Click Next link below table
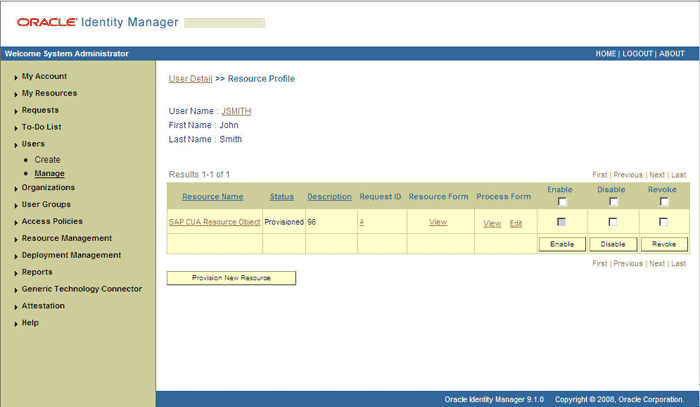The width and height of the screenshot is (700, 407). (657, 264)
